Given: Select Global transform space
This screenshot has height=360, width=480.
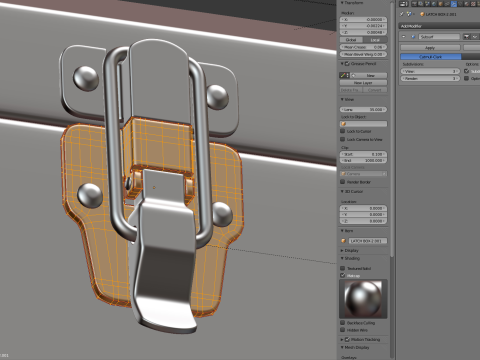Looking at the screenshot, I should (351, 40).
